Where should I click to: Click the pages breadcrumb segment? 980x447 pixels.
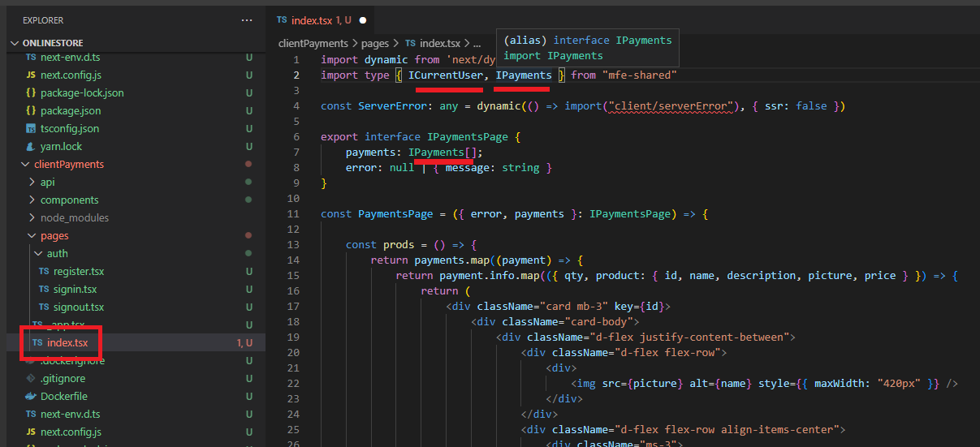(373, 44)
